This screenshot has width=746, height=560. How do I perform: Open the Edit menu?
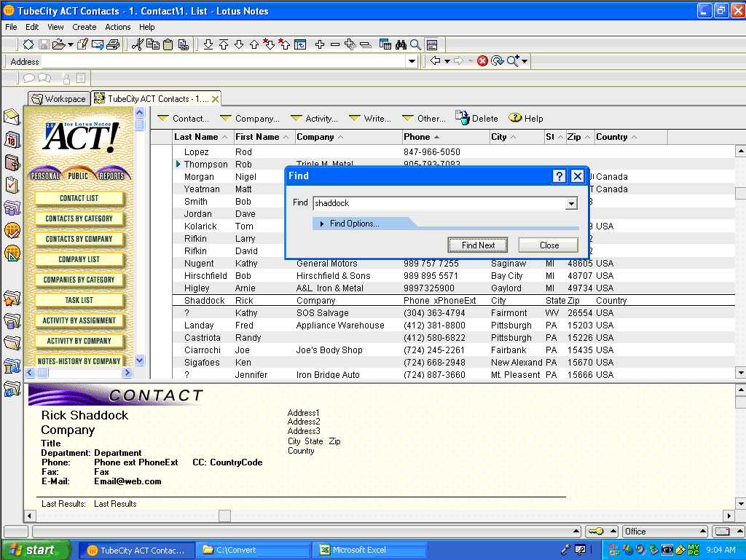(32, 27)
